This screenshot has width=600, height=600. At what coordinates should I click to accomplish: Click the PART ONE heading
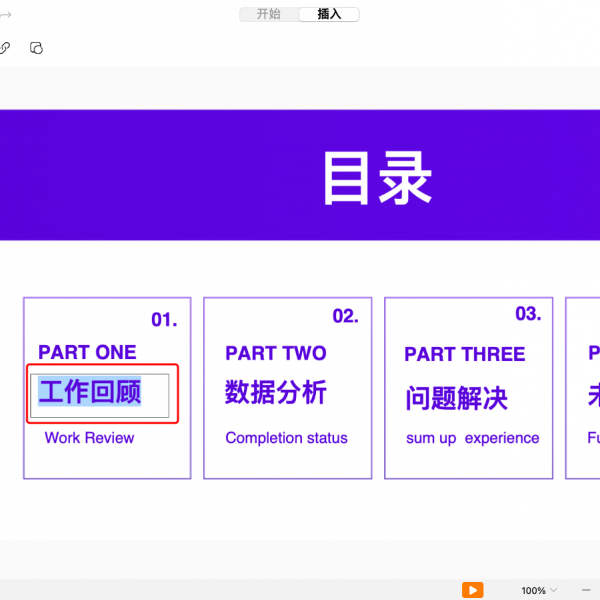(87, 352)
